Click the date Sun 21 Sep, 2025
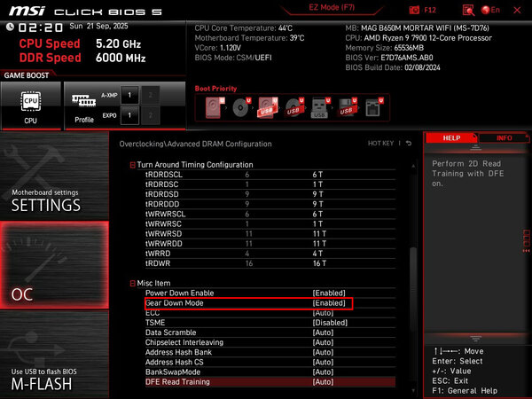The height and width of the screenshot is (399, 532). (x=98, y=26)
